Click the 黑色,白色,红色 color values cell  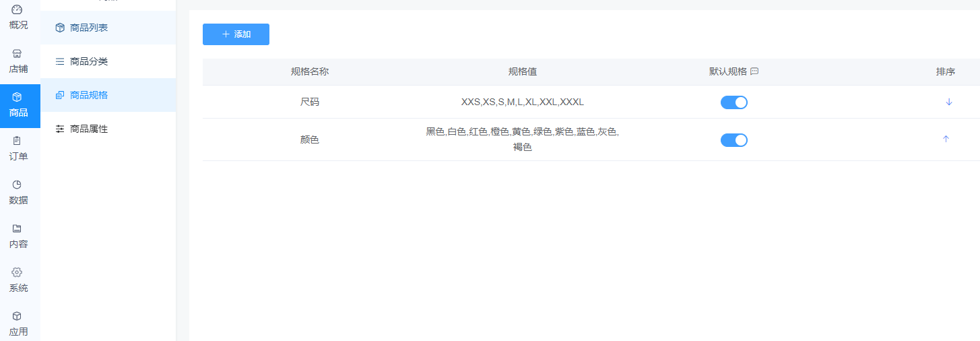[523, 139]
